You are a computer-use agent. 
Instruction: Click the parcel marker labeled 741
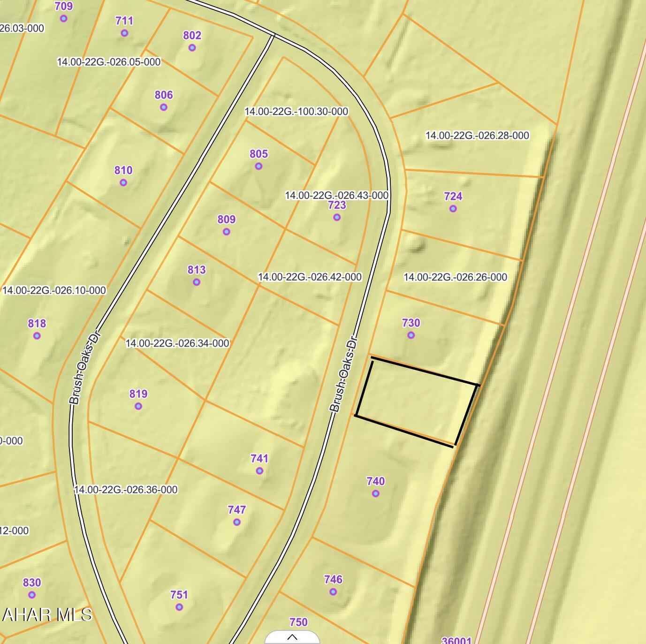260,471
